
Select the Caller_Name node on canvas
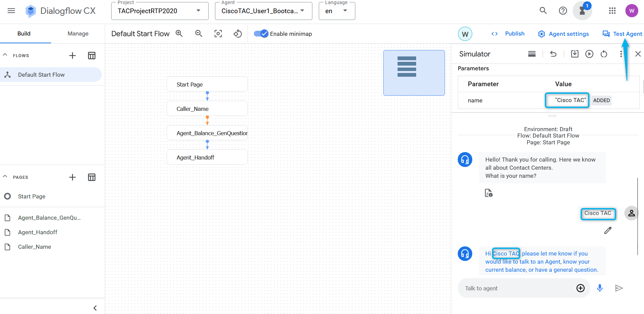[x=207, y=108]
